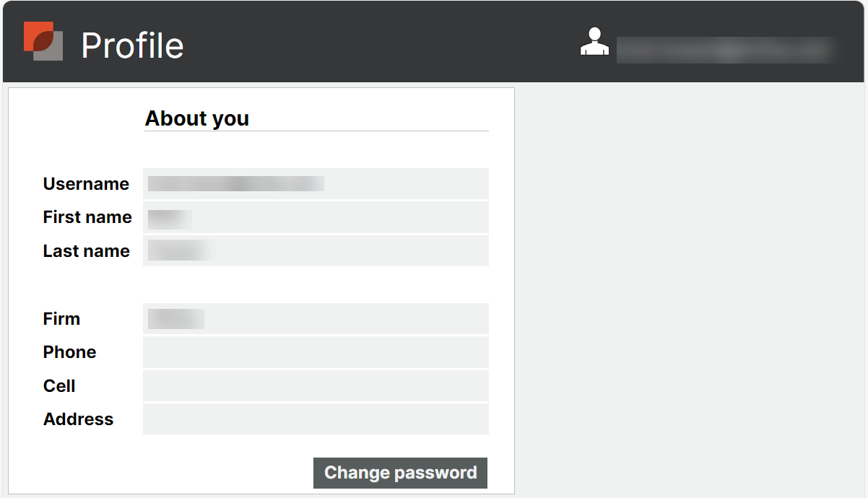Click the Profile page title
The height and width of the screenshot is (498, 868).
132,45
